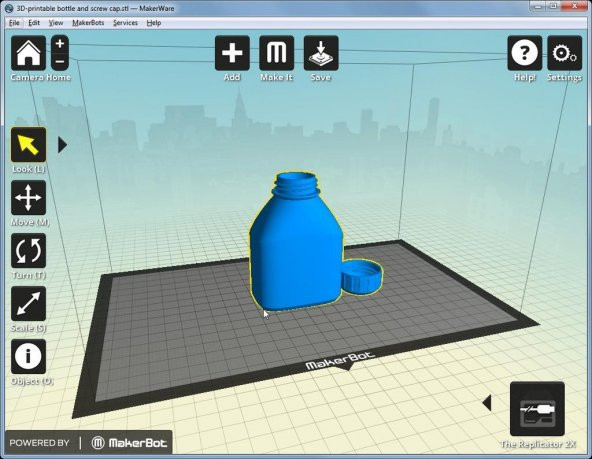This screenshot has width=592, height=459.
Task: Open the File menu
Action: click(x=14, y=23)
